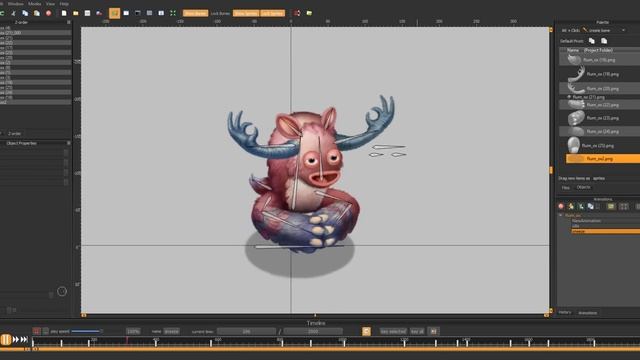Click the red circle toolbar icon
Screen dimensions: 640x360
pos(49,13)
